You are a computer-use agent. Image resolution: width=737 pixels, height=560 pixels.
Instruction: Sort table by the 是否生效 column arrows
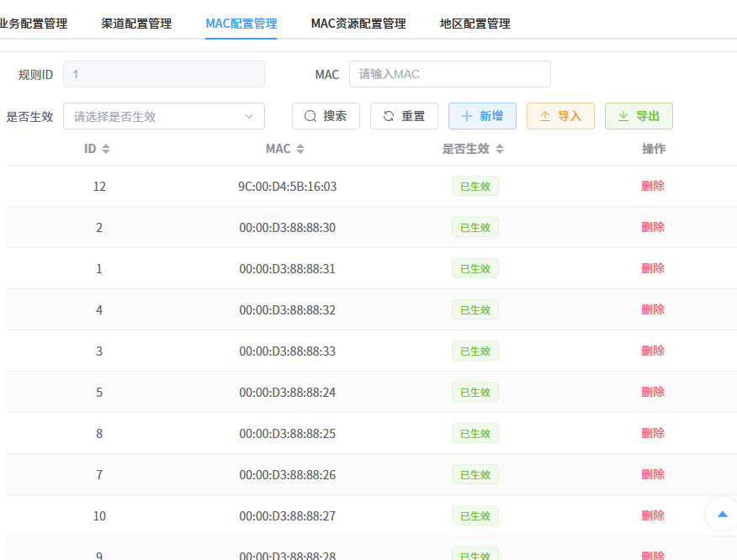click(501, 148)
